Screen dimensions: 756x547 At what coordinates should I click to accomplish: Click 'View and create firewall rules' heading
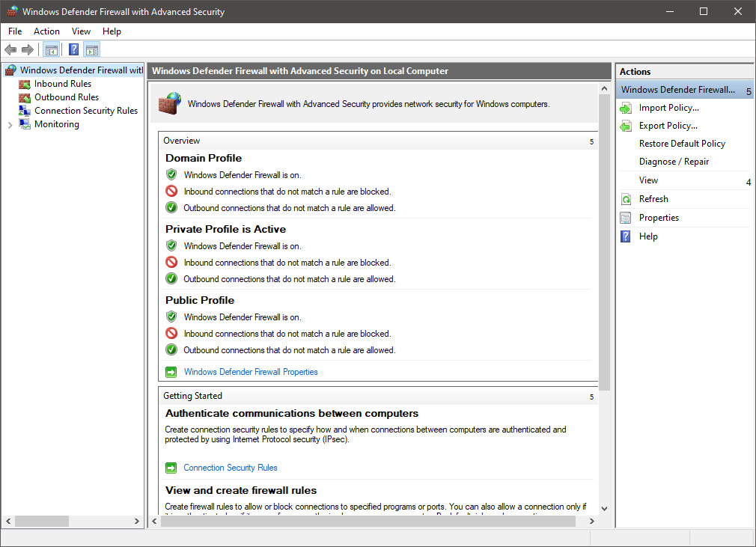(x=241, y=491)
